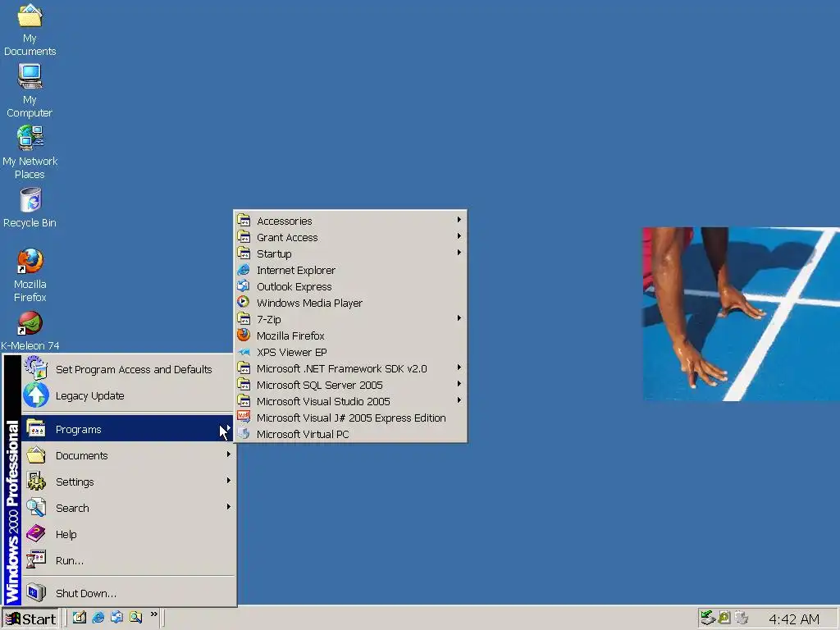840x630 pixels.
Task: Open the 7-Zip folder entry
Action: (x=350, y=319)
